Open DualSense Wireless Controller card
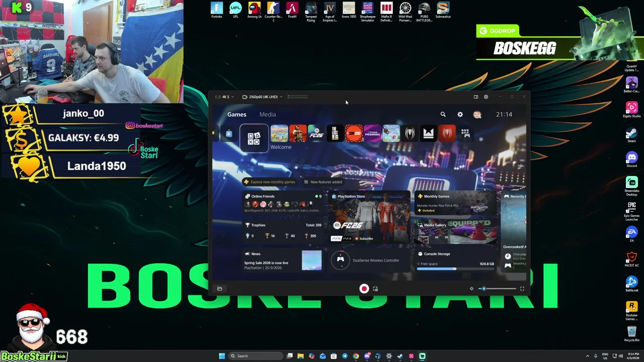Image resolution: width=644 pixels, height=362 pixels. point(369,260)
